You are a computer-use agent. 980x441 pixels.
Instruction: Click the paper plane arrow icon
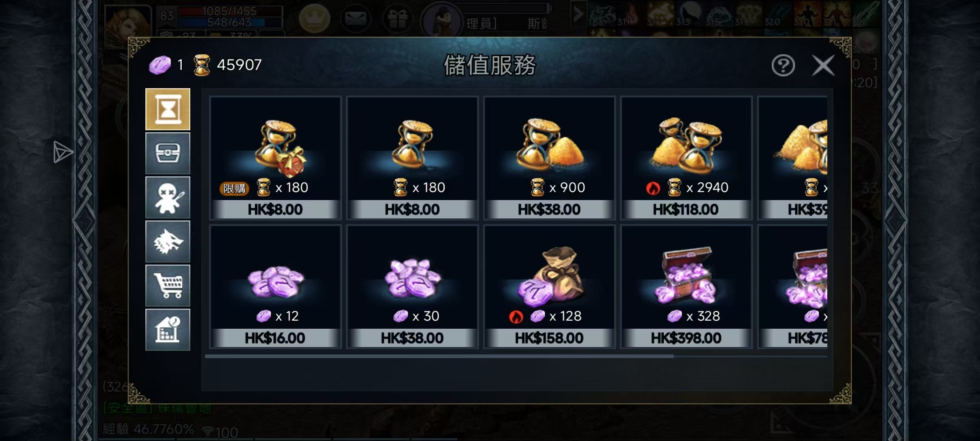(63, 152)
